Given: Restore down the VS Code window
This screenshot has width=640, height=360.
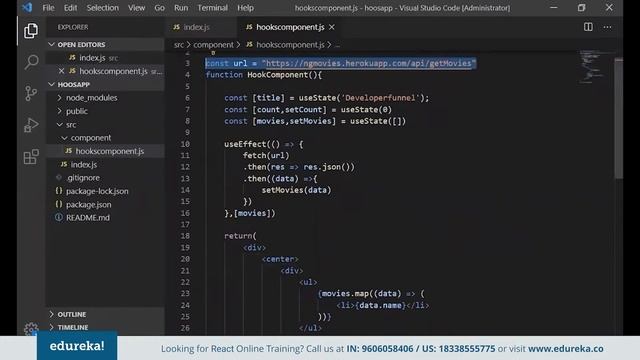Looking at the screenshot, I should [x=581, y=8].
